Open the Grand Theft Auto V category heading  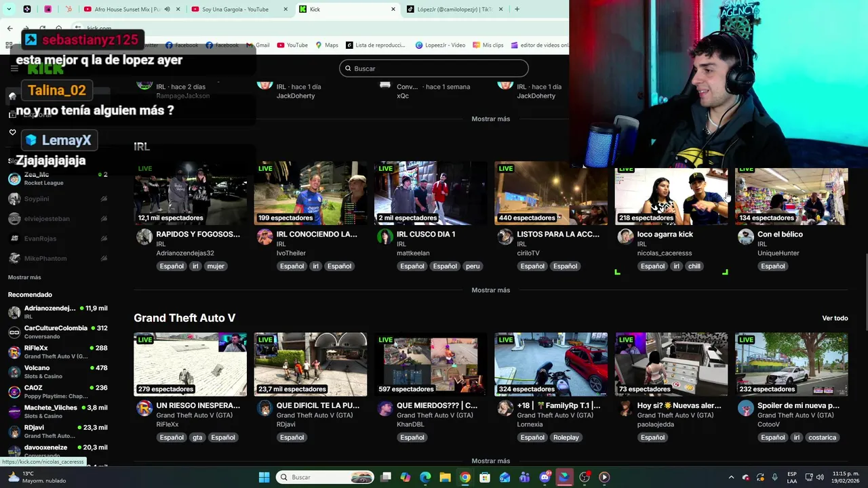[x=184, y=318]
